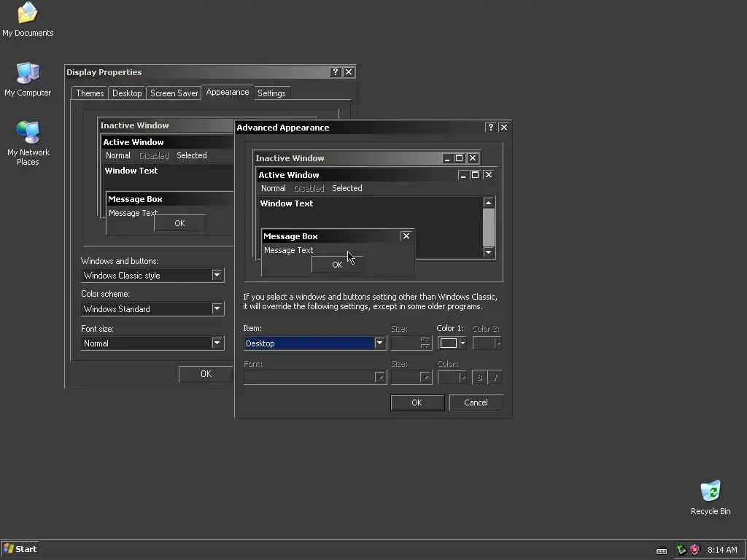The width and height of the screenshot is (747, 560).
Task: Click Disabled menu item in Advanced preview
Action: (x=309, y=188)
